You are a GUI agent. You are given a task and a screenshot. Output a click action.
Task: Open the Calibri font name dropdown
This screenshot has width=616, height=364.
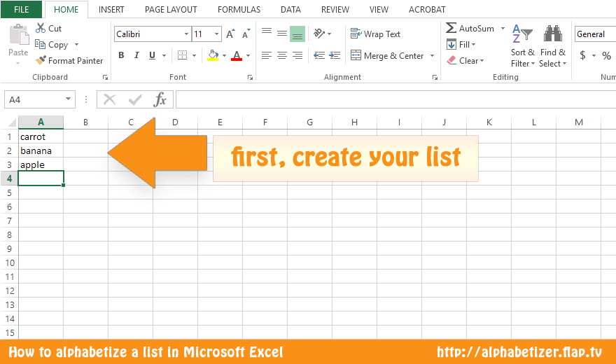[x=187, y=34]
